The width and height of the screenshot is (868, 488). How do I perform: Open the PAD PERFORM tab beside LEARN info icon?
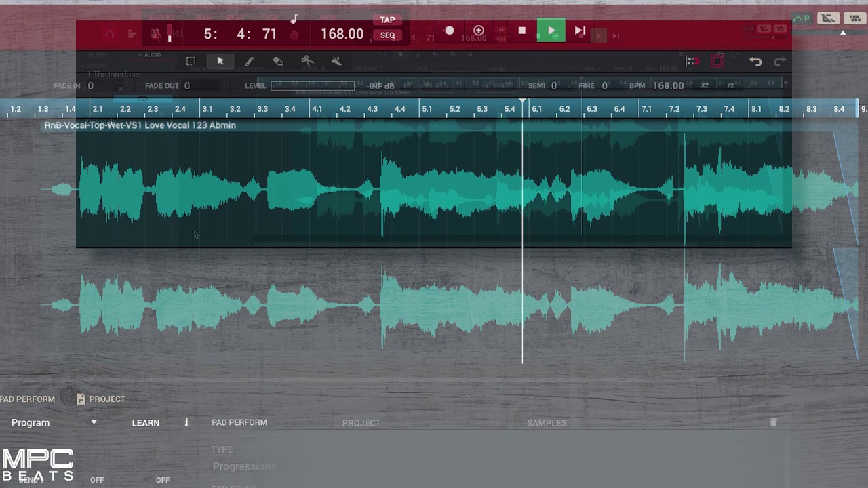pyautogui.click(x=239, y=422)
